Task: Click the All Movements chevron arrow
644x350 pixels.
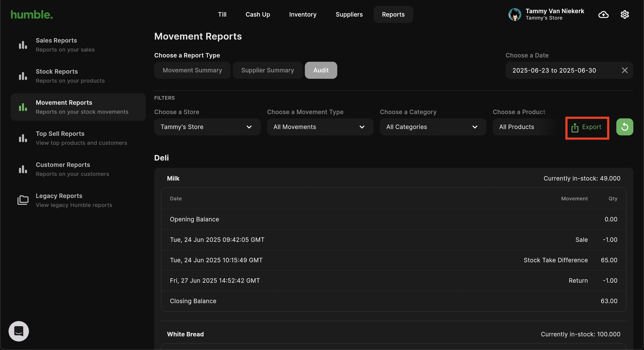Action: [362, 127]
